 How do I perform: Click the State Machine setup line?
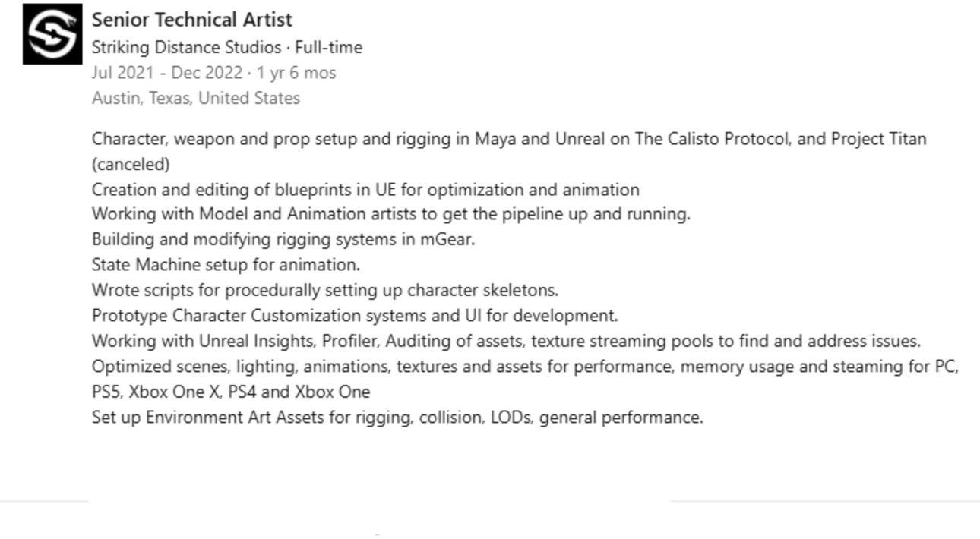pos(226,265)
